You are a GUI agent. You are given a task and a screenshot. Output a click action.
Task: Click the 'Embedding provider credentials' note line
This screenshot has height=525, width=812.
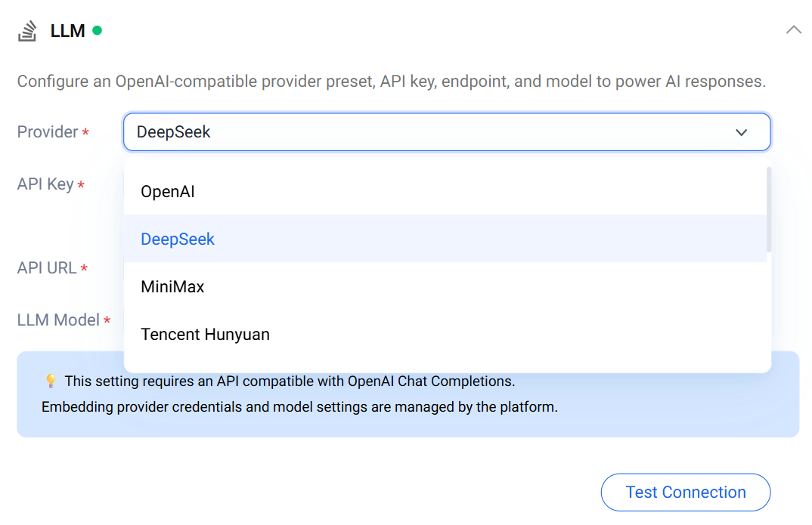[299, 407]
